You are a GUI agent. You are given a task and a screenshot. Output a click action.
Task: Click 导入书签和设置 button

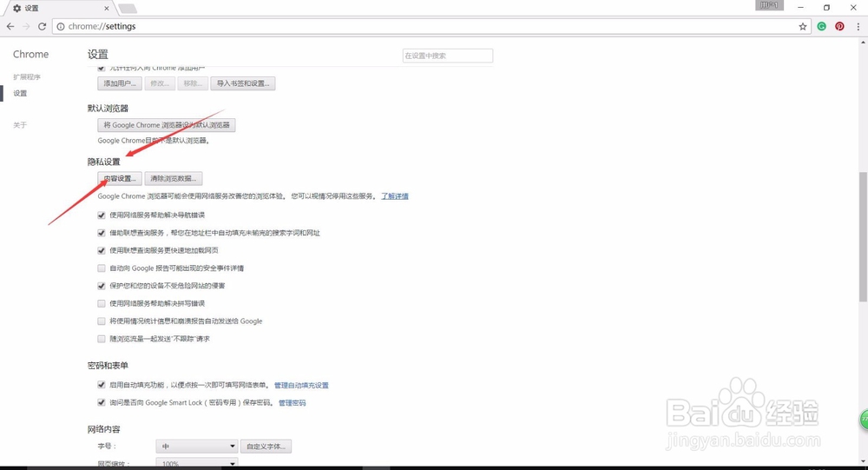pos(243,83)
